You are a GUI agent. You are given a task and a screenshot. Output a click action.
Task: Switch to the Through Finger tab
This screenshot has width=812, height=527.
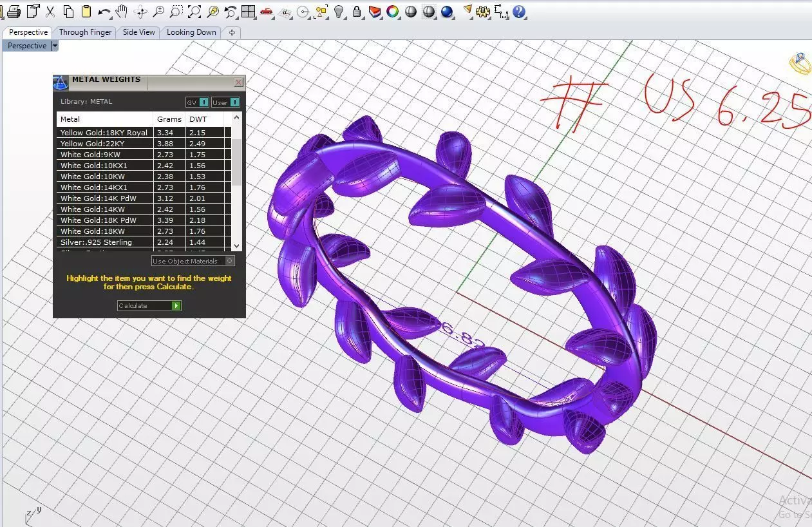85,32
